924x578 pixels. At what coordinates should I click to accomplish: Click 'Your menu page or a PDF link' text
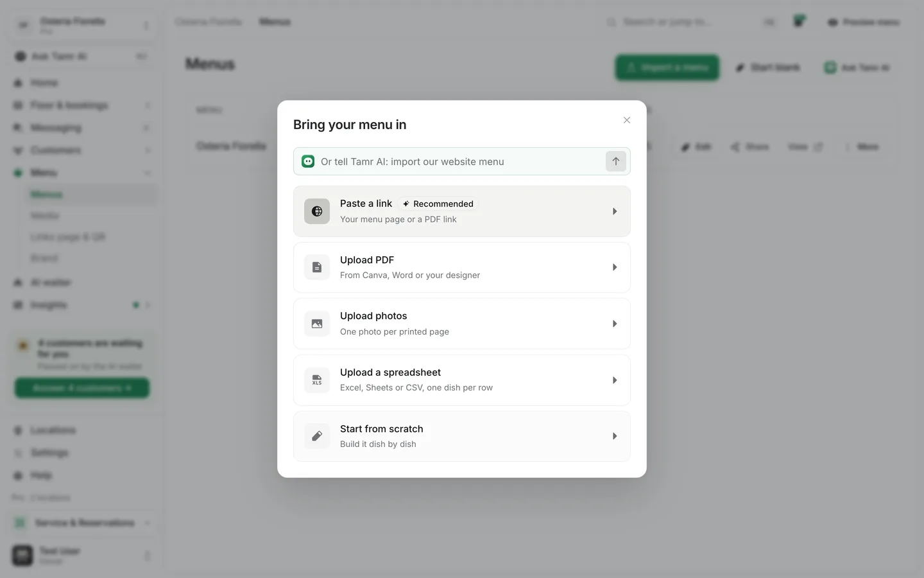398,220
